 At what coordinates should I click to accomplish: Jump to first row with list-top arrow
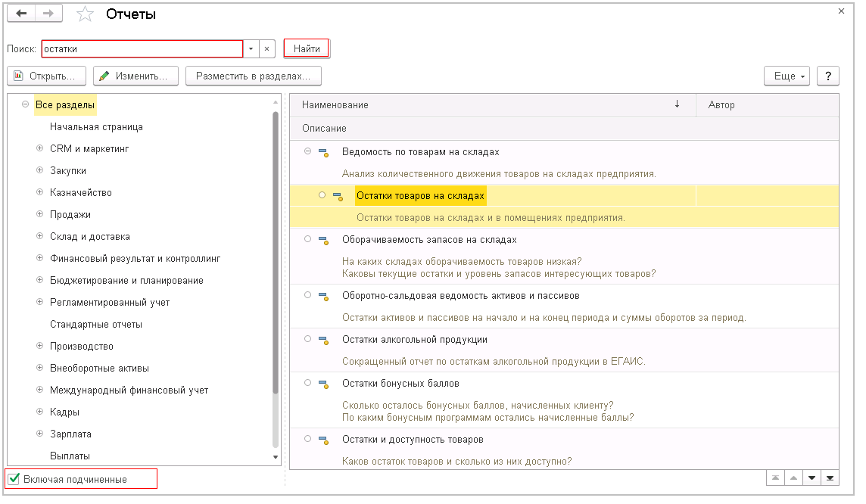[775, 478]
